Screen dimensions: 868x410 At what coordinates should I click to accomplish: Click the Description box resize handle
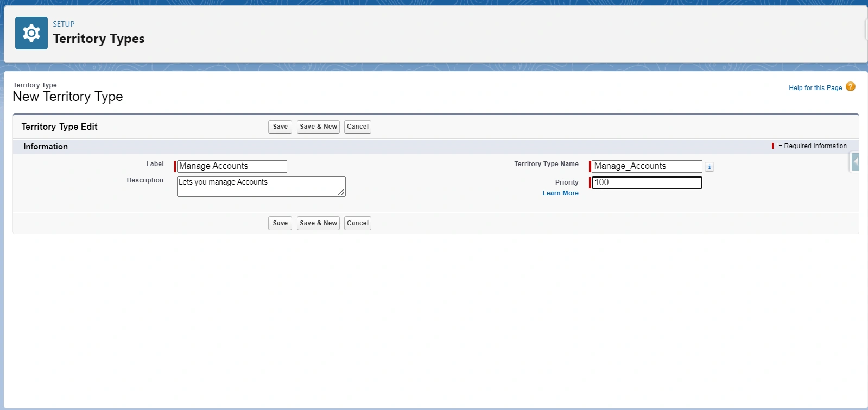[341, 192]
